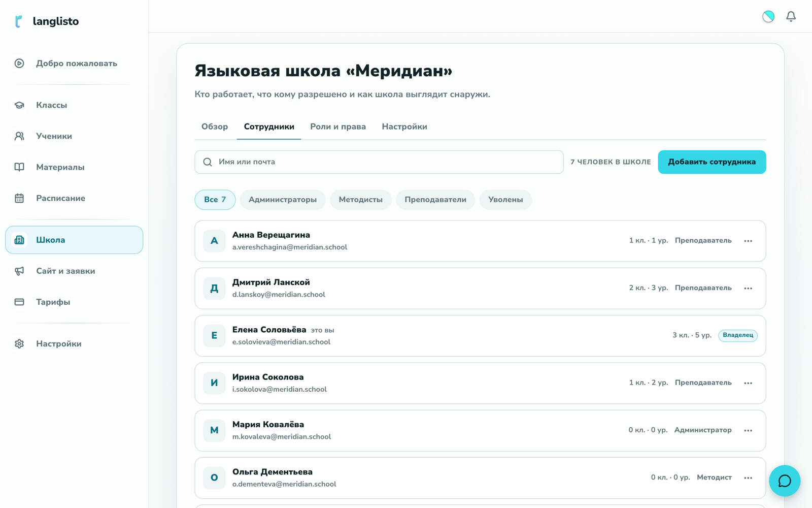Click «Добавить сотрудника» button
The width and height of the screenshot is (812, 508).
click(x=712, y=162)
